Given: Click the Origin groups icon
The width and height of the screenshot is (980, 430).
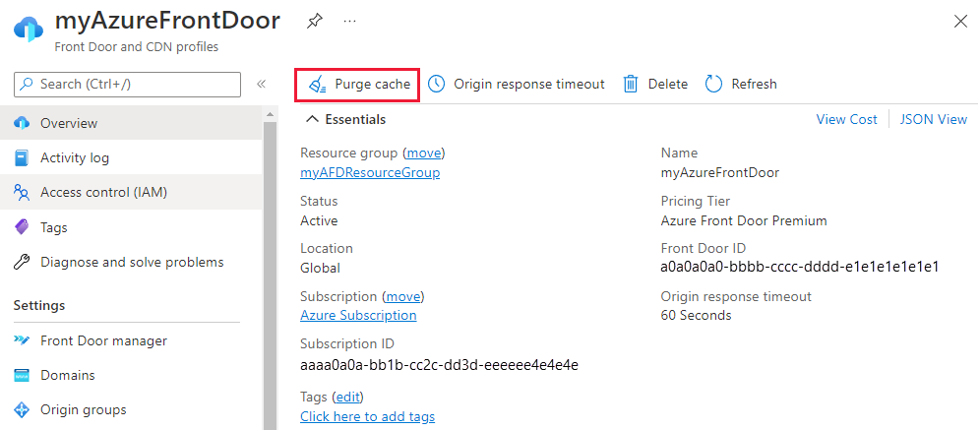Looking at the screenshot, I should coord(22,409).
